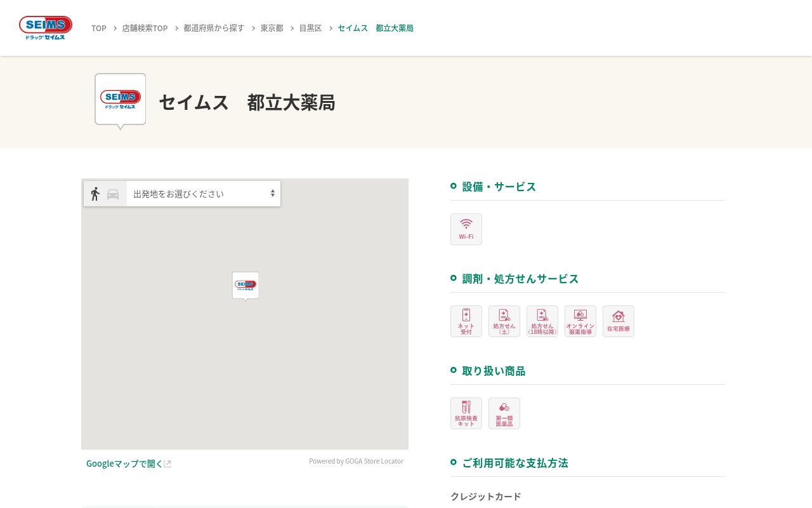Open the 目黒区 breadcrumb link
812x508 pixels.
[311, 29]
